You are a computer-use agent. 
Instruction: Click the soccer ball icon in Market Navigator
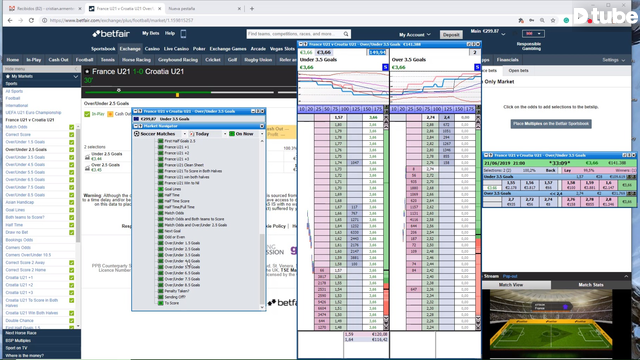click(x=137, y=134)
